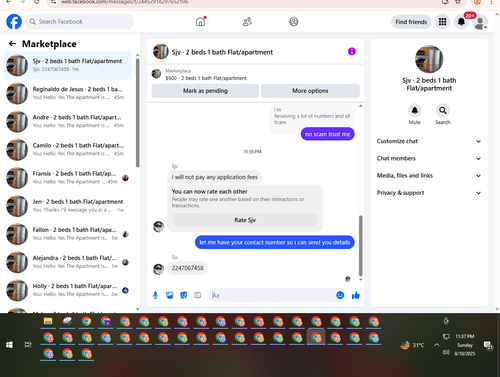Show hidden system tray icons chevron
The image size is (500, 377).
click(x=436, y=345)
